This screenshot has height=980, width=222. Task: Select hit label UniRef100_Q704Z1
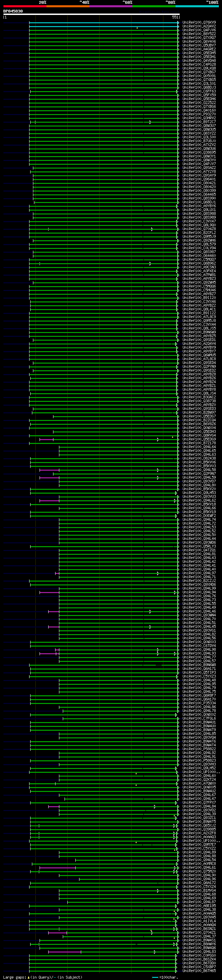point(199,933)
